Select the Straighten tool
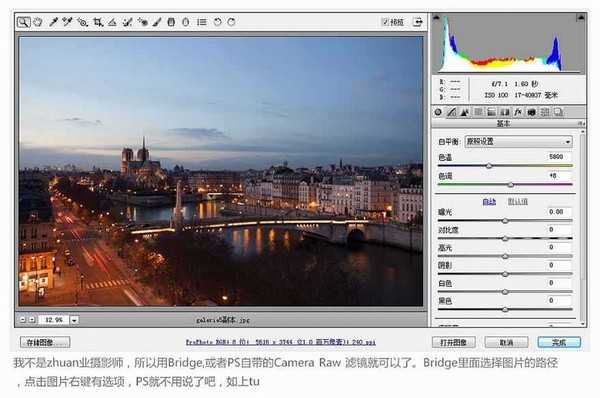This screenshot has height=398, width=600. pyautogui.click(x=112, y=22)
